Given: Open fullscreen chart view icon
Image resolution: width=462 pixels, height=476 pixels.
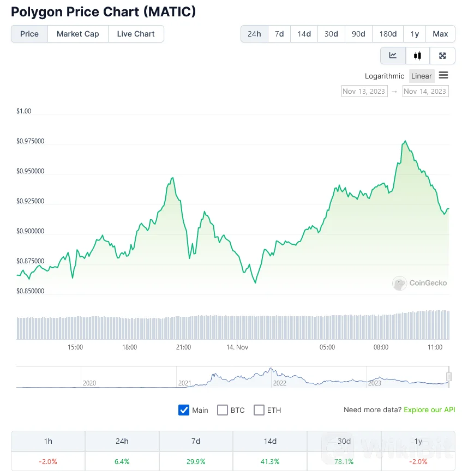Looking at the screenshot, I should pos(442,55).
